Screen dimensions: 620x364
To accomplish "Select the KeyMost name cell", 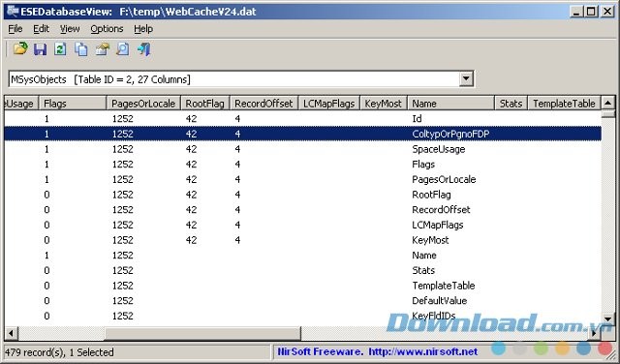I will [x=430, y=240].
